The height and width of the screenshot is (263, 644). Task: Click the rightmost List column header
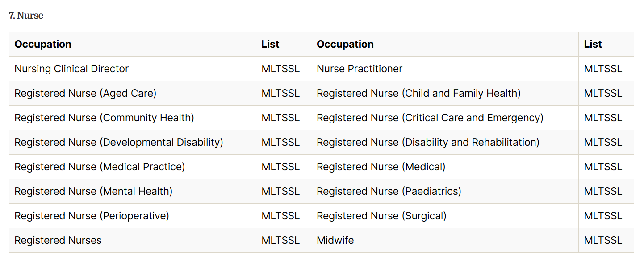(x=593, y=44)
